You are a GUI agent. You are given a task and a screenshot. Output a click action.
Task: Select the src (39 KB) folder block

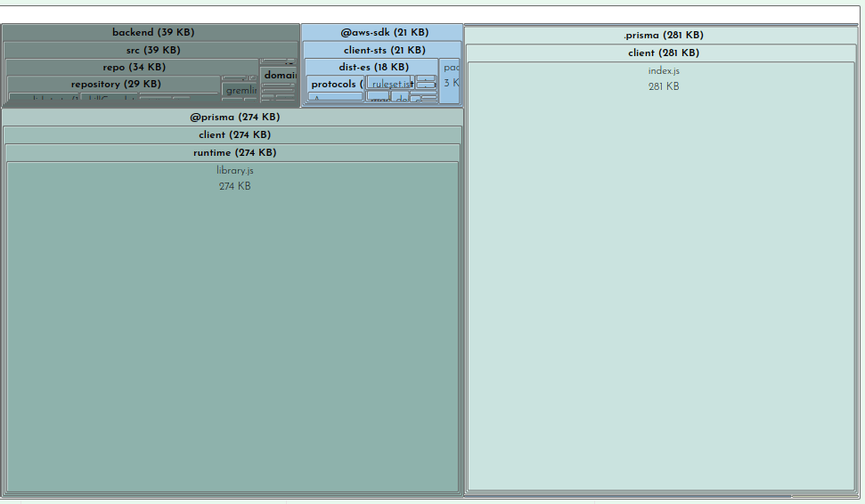point(151,50)
